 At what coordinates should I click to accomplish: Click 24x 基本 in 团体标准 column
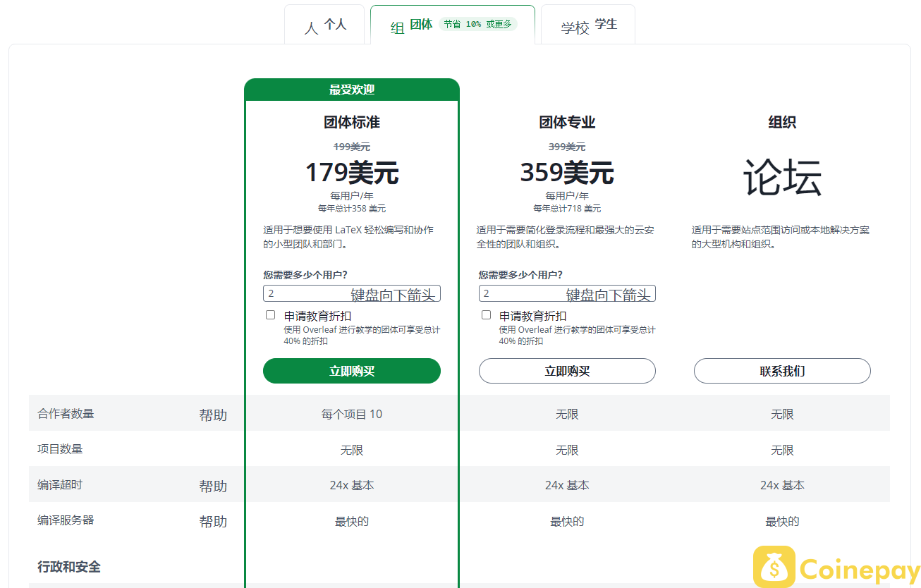click(352, 485)
